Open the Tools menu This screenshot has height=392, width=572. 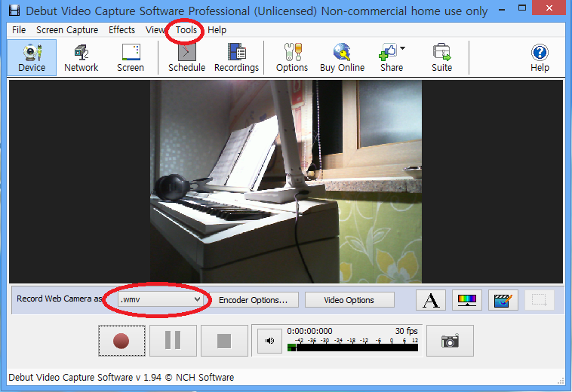186,30
